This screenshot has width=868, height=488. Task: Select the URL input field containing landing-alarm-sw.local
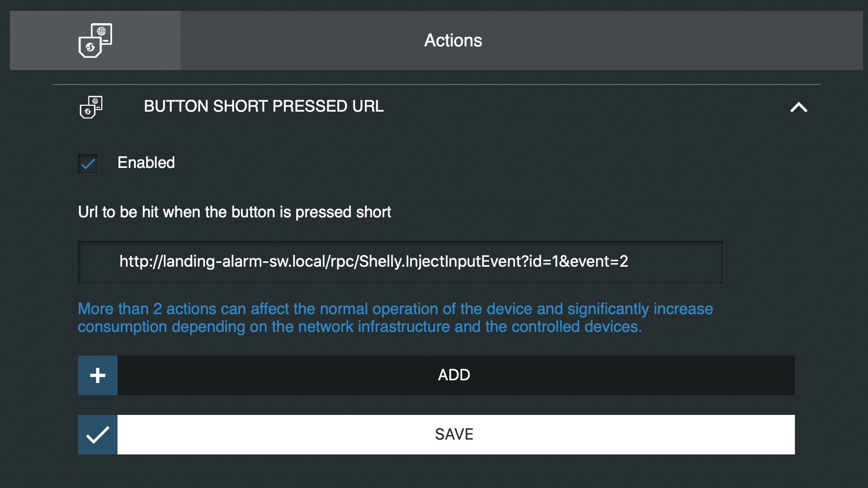[x=400, y=262]
